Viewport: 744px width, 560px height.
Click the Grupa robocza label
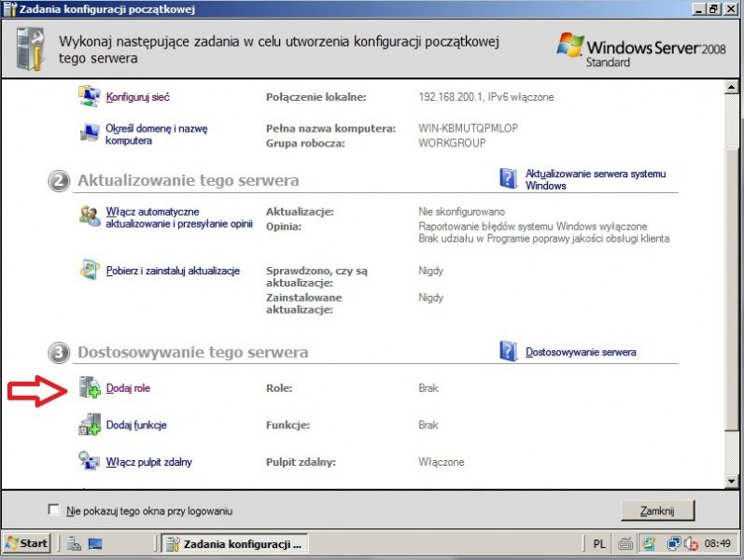[305, 143]
